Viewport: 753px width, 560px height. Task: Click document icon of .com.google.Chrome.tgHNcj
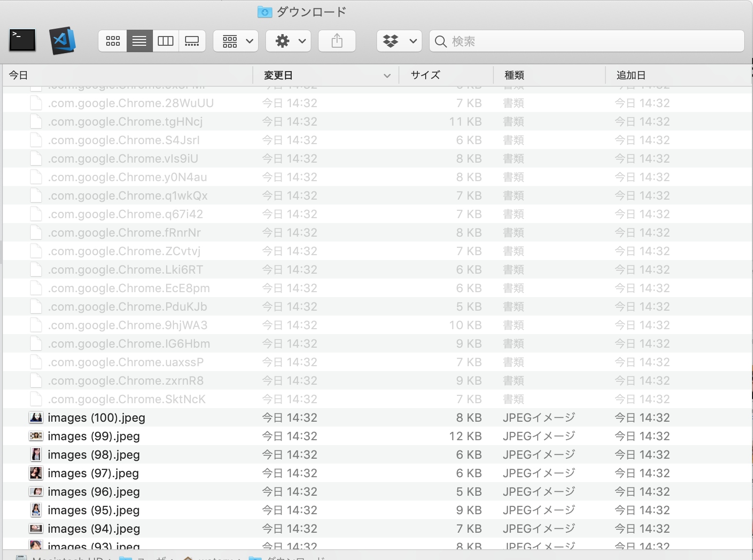[x=36, y=121]
